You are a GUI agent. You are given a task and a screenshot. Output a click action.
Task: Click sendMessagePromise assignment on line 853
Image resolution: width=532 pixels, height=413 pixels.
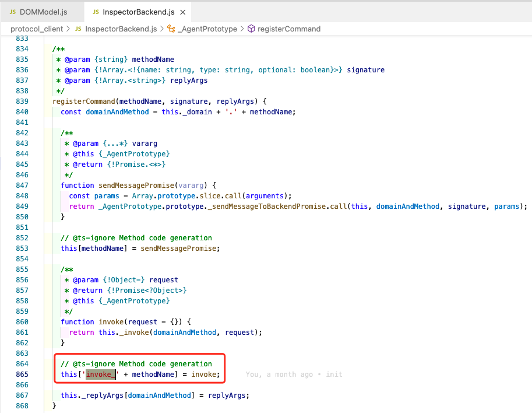click(178, 249)
